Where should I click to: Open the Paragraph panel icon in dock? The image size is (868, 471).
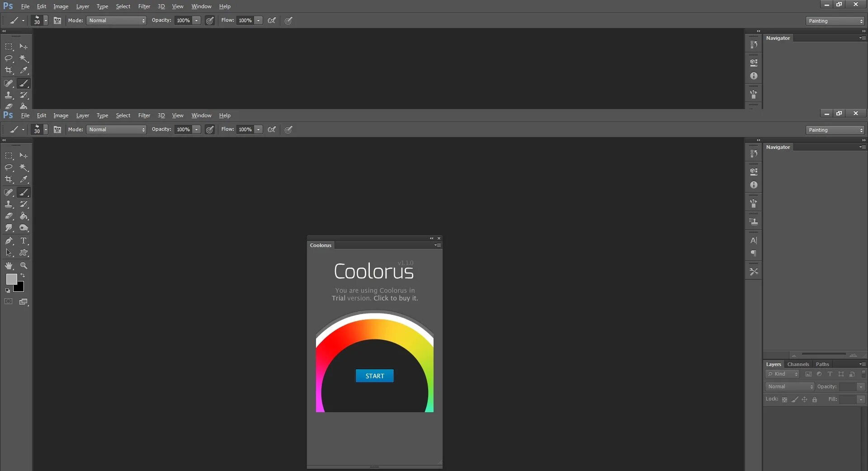[754, 253]
